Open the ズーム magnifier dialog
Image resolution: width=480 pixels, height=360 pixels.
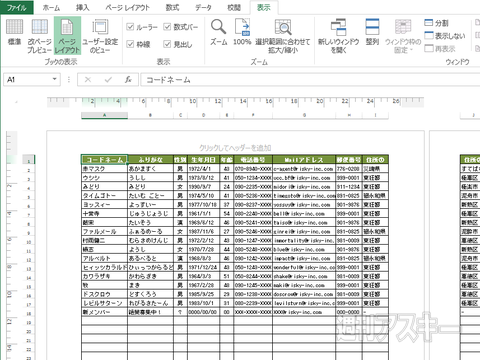[x=219, y=32]
